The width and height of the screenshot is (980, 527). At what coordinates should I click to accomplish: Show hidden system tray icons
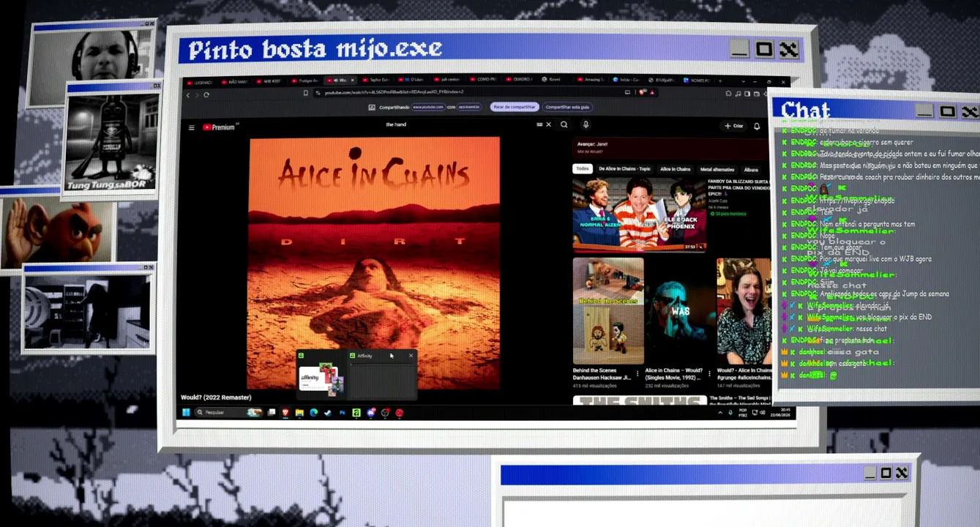(x=720, y=413)
